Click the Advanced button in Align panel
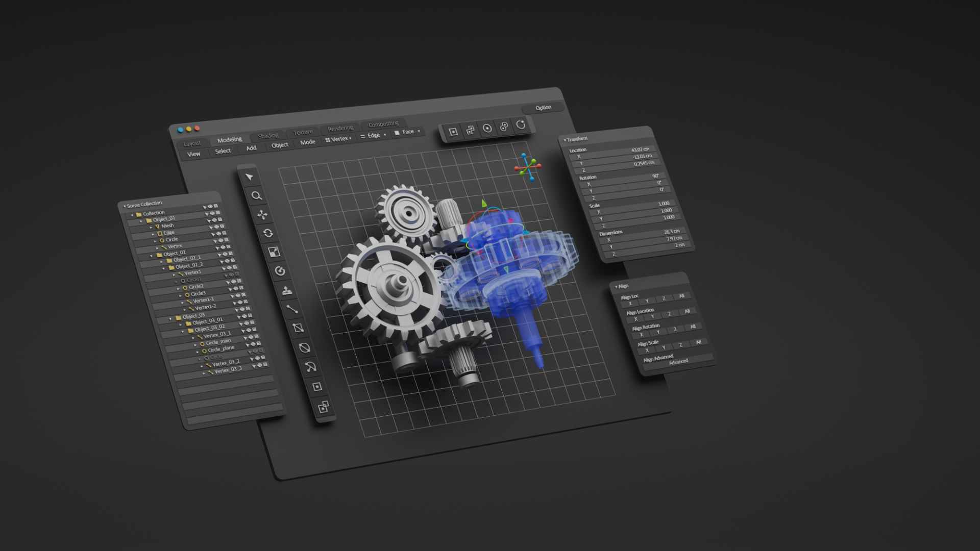The width and height of the screenshot is (980, 551). coord(679,362)
